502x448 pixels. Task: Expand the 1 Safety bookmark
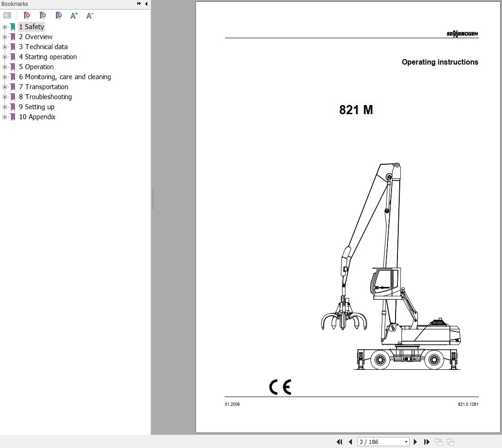pyautogui.click(x=5, y=27)
